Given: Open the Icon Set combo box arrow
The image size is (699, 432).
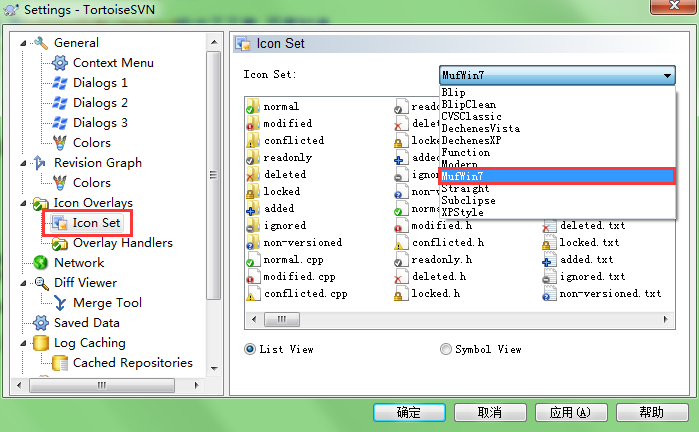Looking at the screenshot, I should point(667,75).
